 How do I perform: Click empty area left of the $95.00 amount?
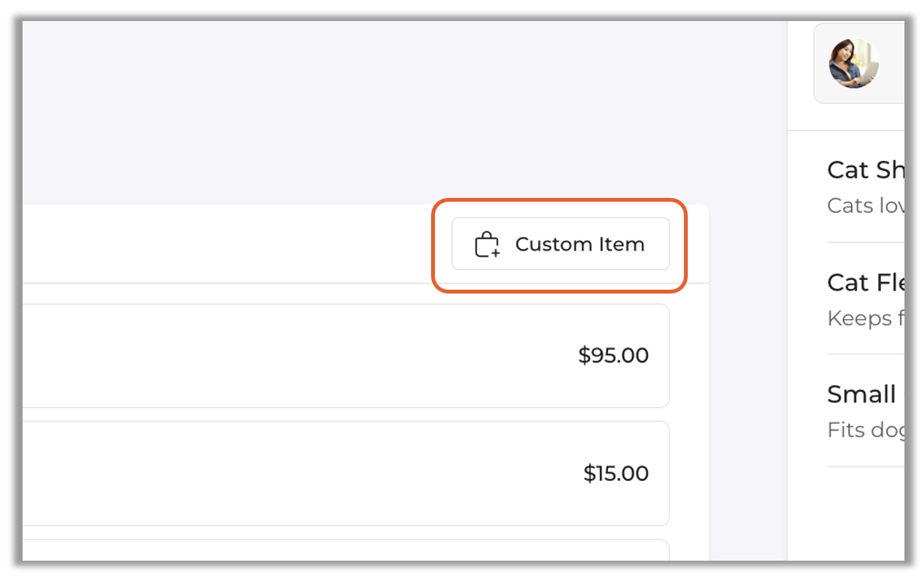301,355
